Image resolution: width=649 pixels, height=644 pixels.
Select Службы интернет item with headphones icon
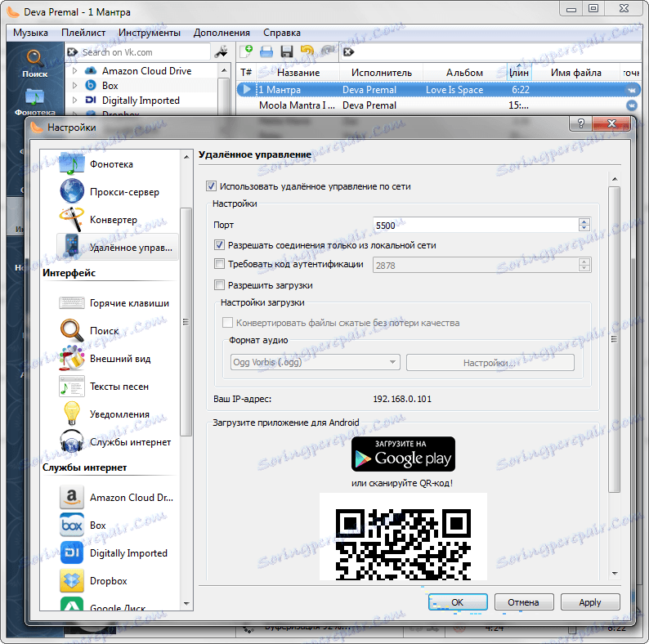pyautogui.click(x=116, y=441)
